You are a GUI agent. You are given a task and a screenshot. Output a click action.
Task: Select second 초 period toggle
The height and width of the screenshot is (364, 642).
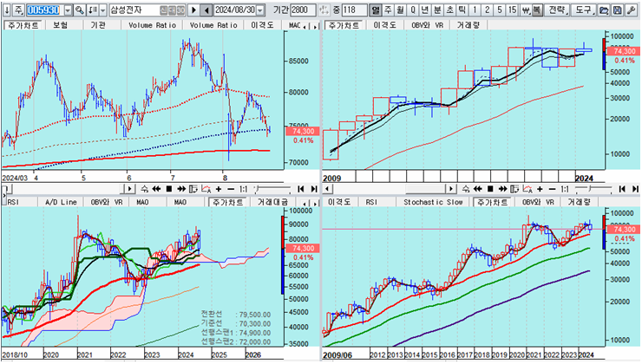[449, 10]
